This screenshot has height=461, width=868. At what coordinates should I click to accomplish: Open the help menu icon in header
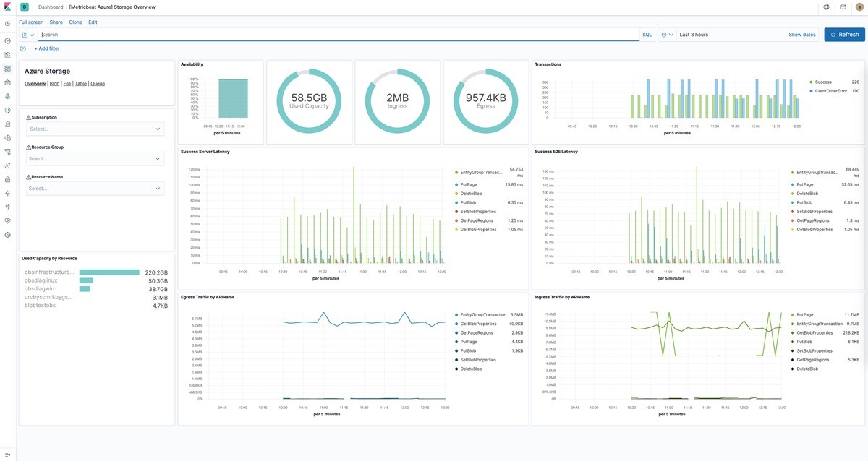pos(827,7)
